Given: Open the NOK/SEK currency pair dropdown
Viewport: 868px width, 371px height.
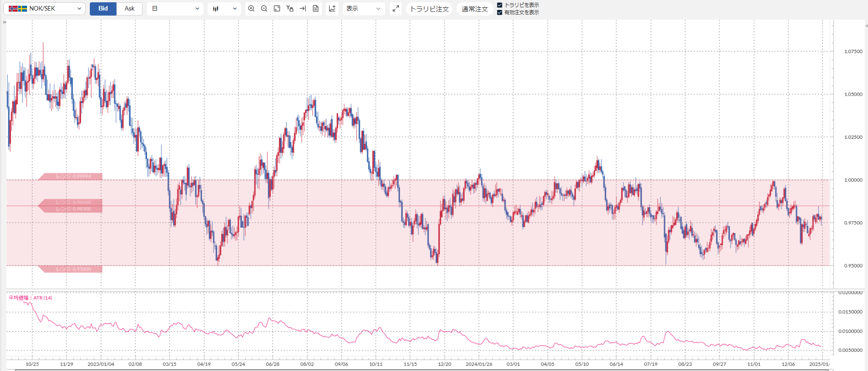Looking at the screenshot, I should point(44,9).
